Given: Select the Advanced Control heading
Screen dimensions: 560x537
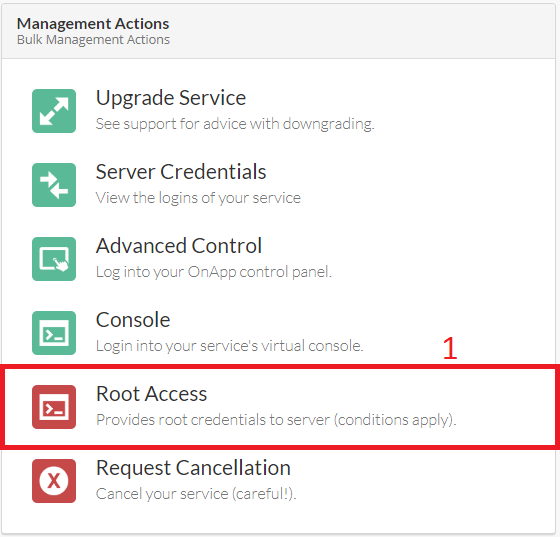Looking at the screenshot, I should (179, 246).
